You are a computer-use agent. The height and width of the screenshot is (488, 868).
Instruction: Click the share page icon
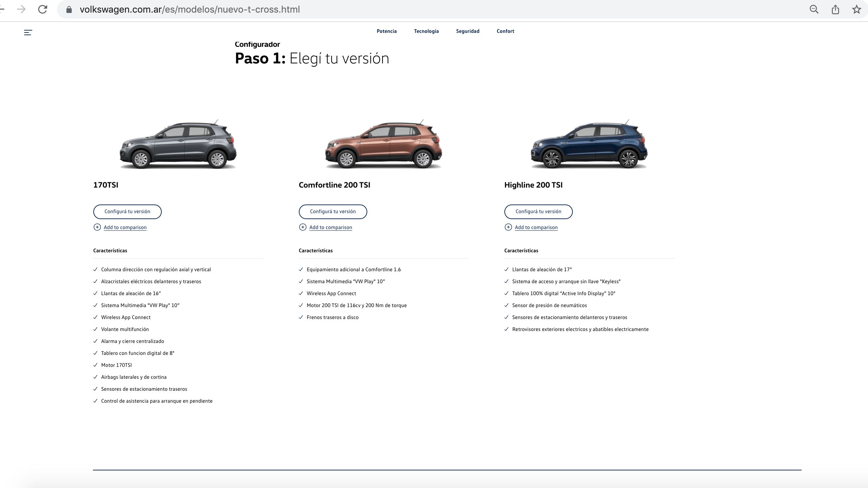coord(835,9)
